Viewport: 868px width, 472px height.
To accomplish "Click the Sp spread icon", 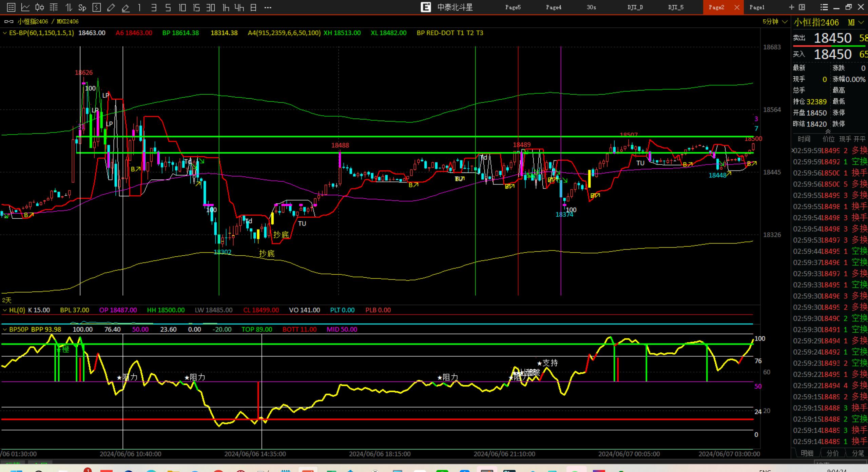I will (82, 7).
